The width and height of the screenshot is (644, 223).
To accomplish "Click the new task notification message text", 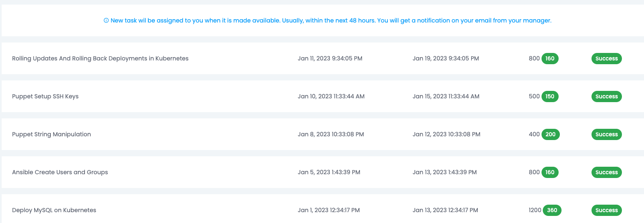I will click(331, 20).
